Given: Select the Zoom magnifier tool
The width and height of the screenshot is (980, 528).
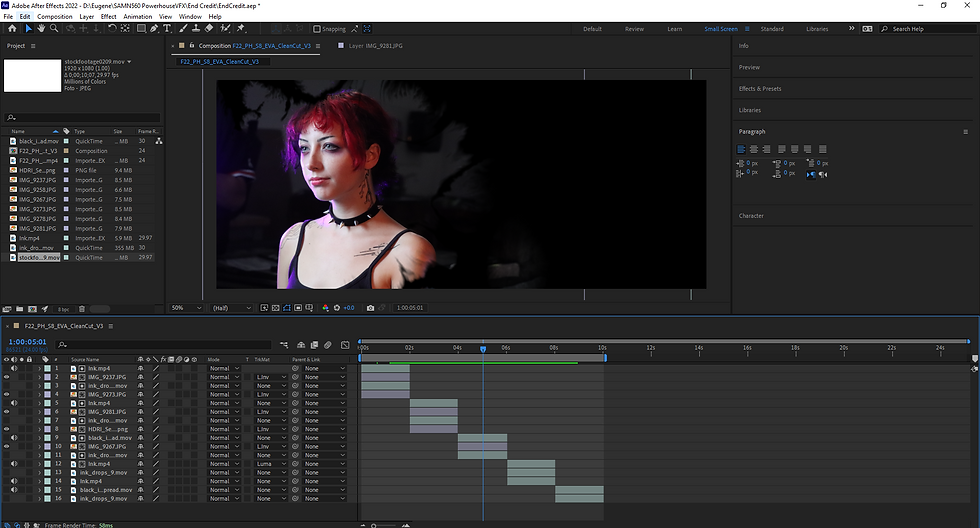Looking at the screenshot, I should 54,29.
